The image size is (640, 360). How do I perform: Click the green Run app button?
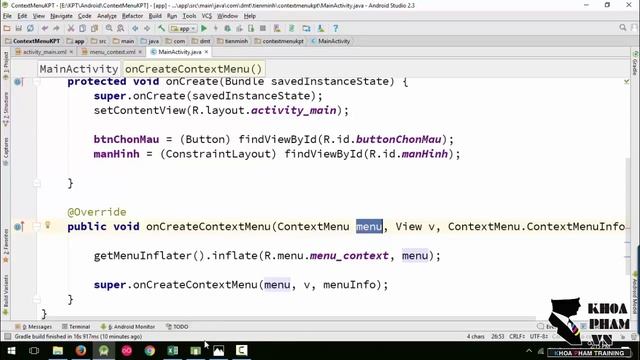[204, 29]
